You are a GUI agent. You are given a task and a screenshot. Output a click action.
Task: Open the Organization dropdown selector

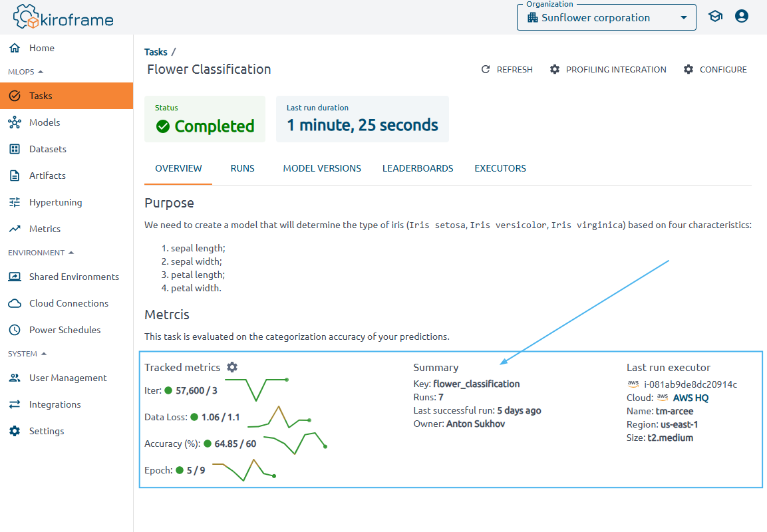click(606, 18)
